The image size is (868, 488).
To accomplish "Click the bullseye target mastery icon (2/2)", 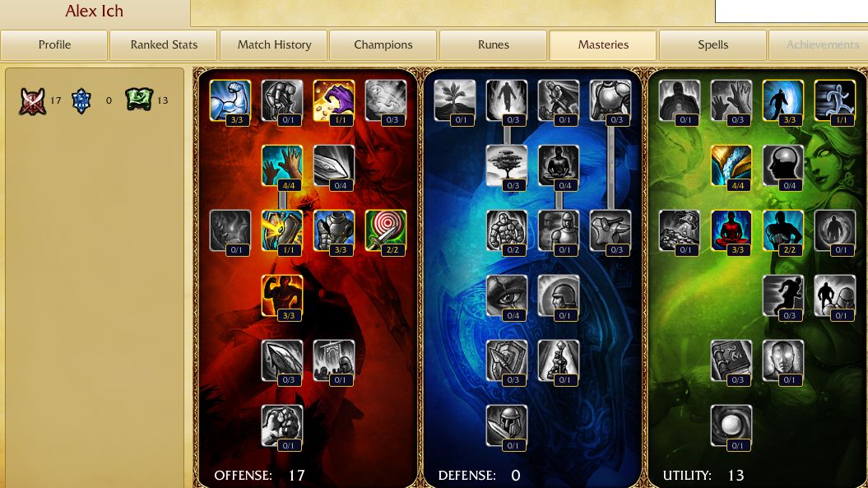I will [x=386, y=231].
